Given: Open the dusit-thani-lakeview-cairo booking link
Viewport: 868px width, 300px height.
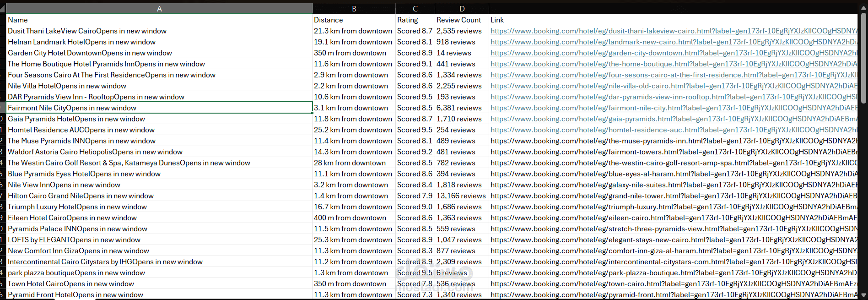Looking at the screenshot, I should click(x=674, y=31).
